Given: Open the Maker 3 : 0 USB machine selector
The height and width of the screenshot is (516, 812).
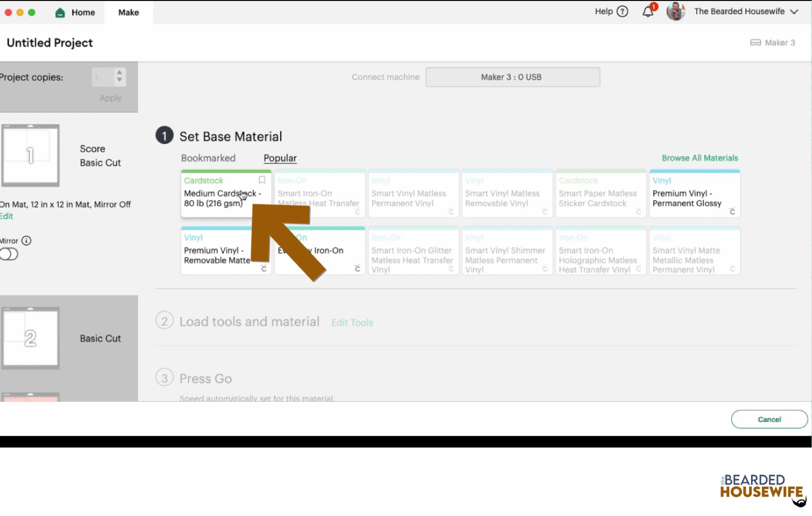Looking at the screenshot, I should 513,77.
